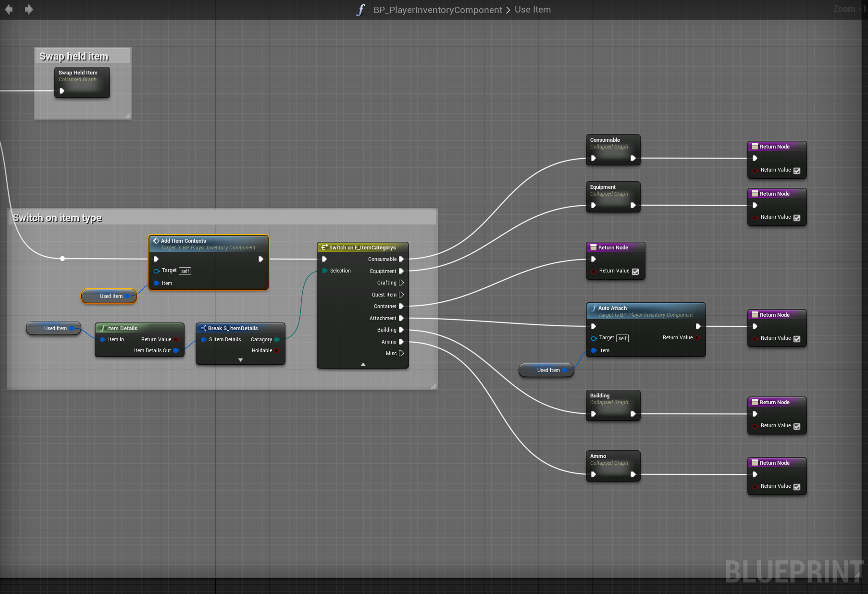Image resolution: width=868 pixels, height=594 pixels.
Task: Click the Consumable output execution pin
Action: point(401,259)
